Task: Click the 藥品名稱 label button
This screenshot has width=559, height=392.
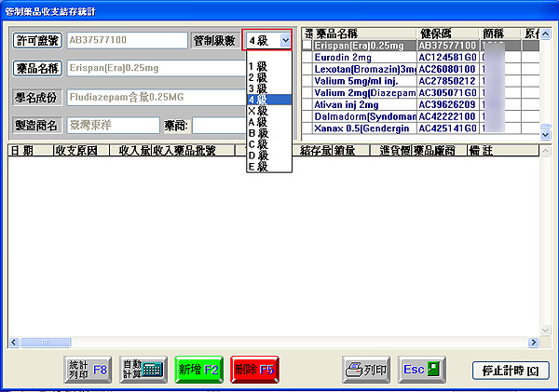Action: [x=37, y=69]
